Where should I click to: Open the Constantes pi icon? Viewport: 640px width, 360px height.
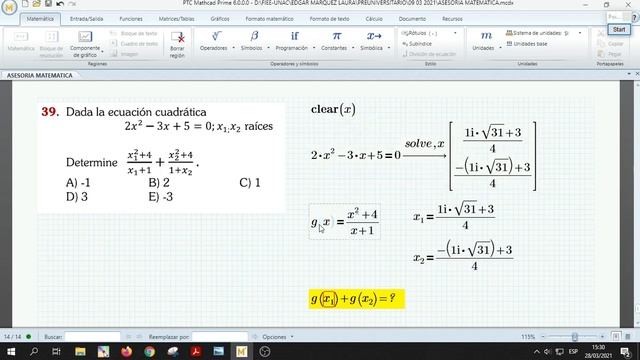tap(336, 36)
